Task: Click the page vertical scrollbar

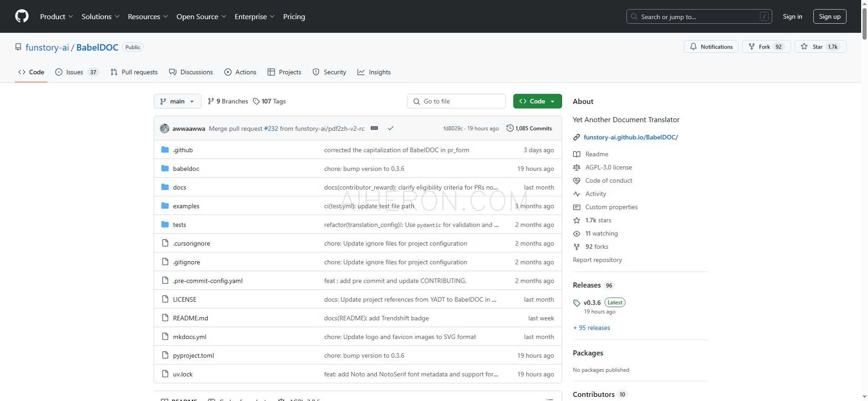Action: coord(864,23)
